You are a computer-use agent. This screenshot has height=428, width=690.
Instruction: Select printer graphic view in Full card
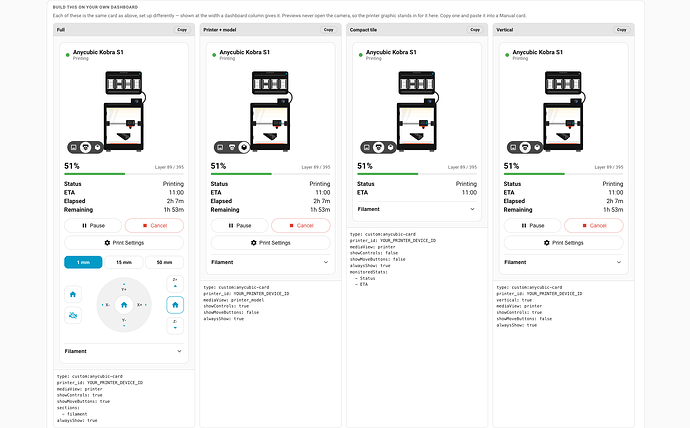[85, 147]
